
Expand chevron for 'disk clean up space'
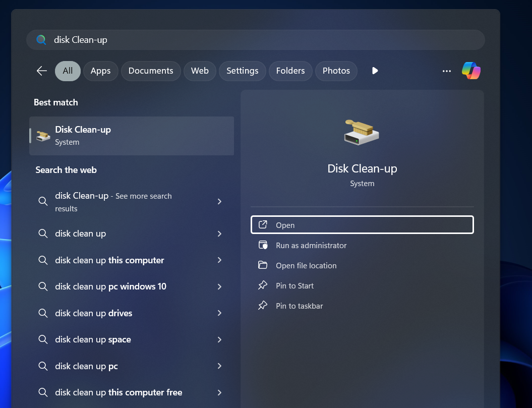point(219,339)
